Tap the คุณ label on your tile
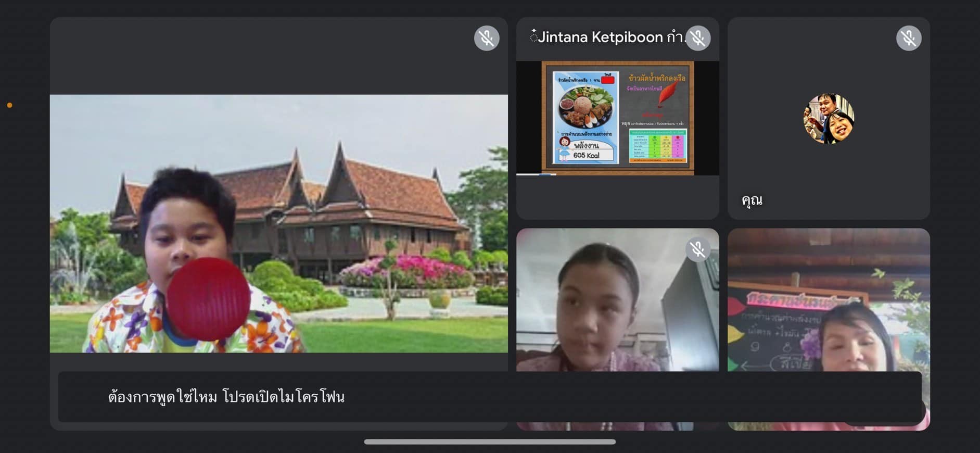980x453 pixels. tap(752, 200)
